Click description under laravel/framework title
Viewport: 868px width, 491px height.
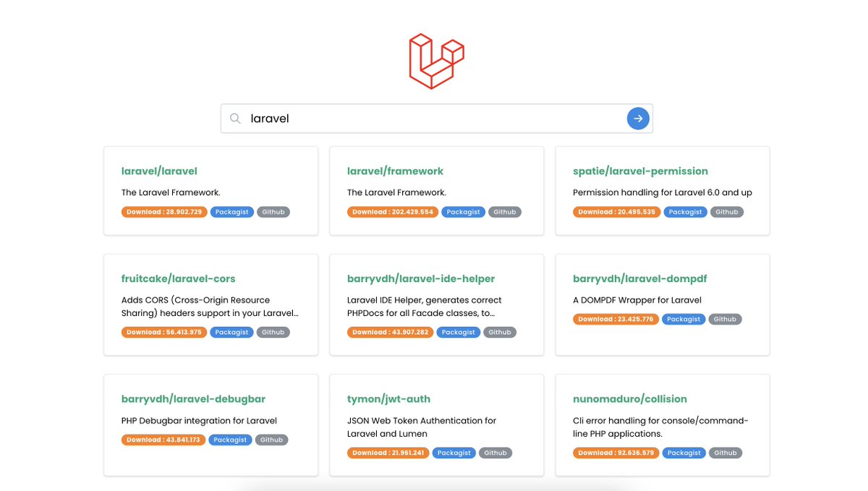[396, 192]
